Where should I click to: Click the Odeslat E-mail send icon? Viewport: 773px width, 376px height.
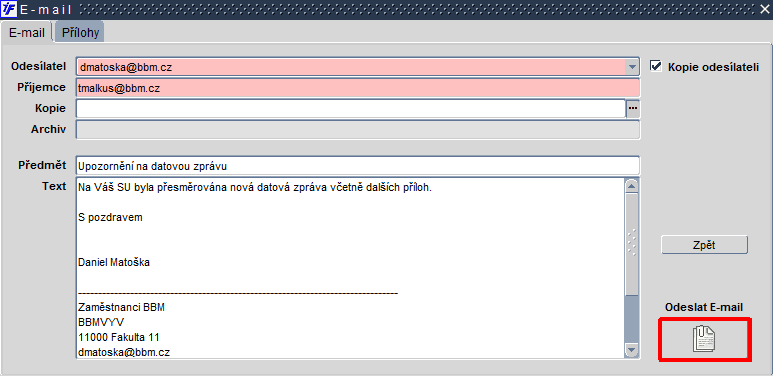704,340
